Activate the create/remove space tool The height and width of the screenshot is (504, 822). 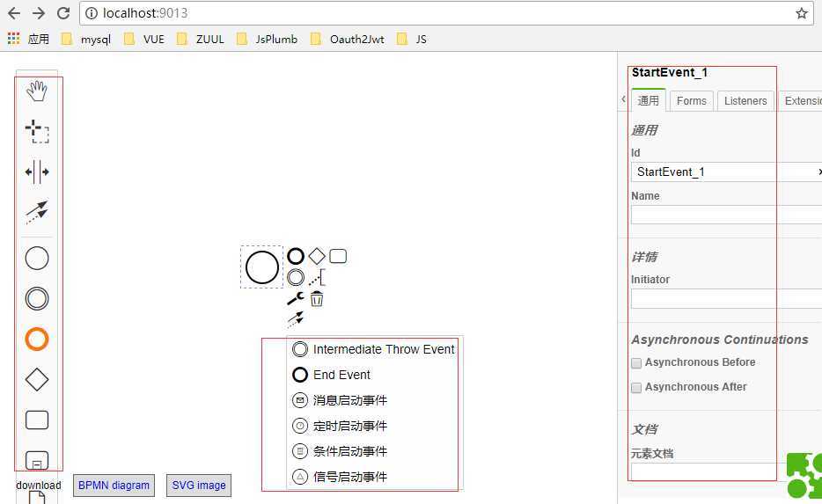click(37, 172)
